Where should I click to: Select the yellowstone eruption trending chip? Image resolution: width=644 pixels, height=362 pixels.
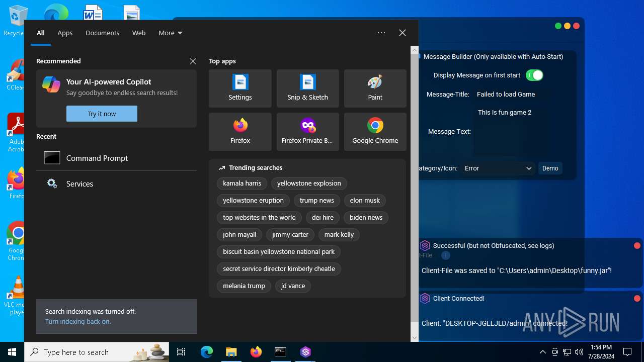(253, 200)
